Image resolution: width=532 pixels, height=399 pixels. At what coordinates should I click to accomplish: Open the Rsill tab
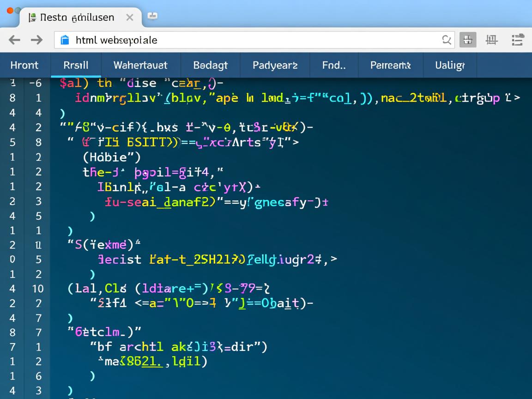[76, 65]
